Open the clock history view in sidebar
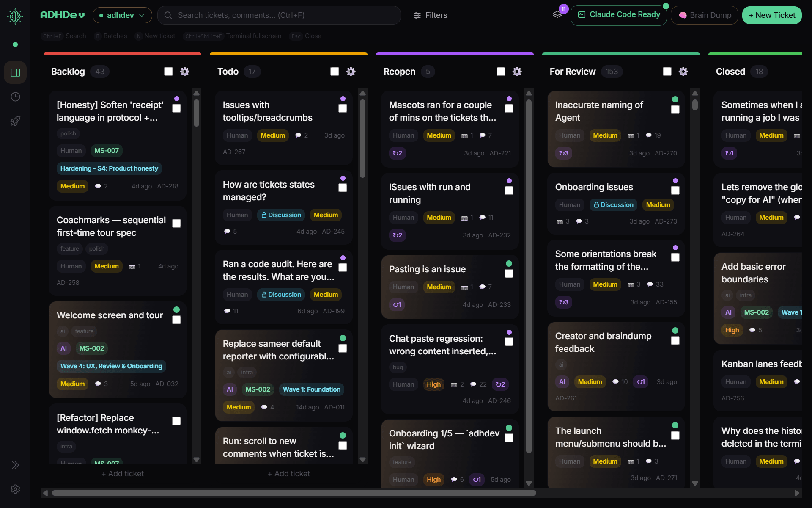This screenshot has height=508, width=812. point(15,97)
